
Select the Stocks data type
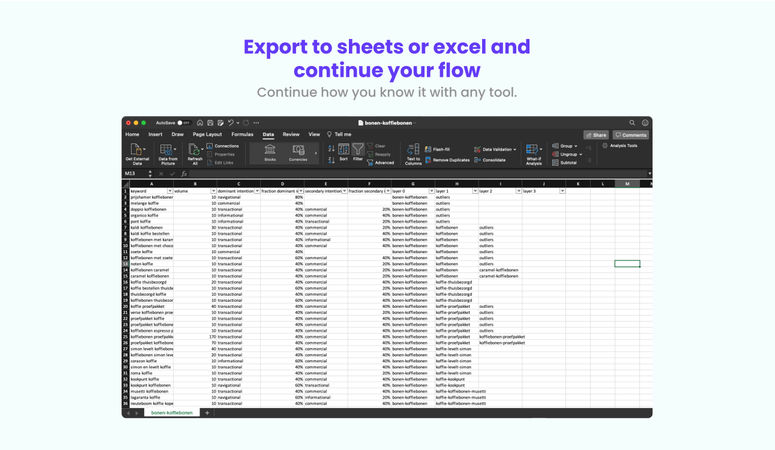click(270, 153)
